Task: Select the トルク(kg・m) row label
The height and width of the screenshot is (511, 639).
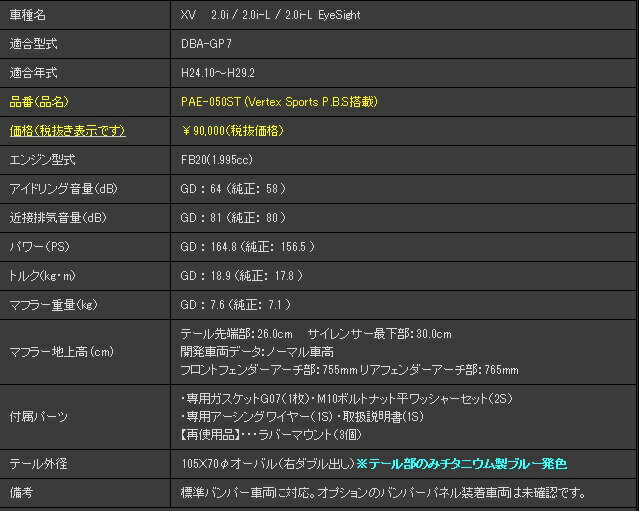Action: pyautogui.click(x=43, y=275)
